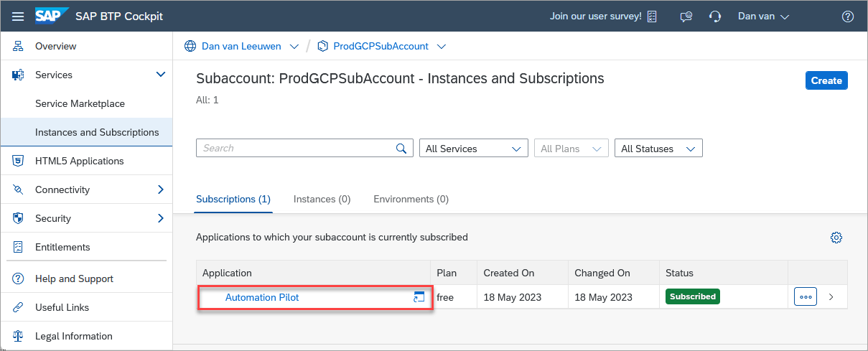Viewport: 868px width, 351px height.
Task: Open actions menu for Automation Pilot row
Action: (806, 296)
